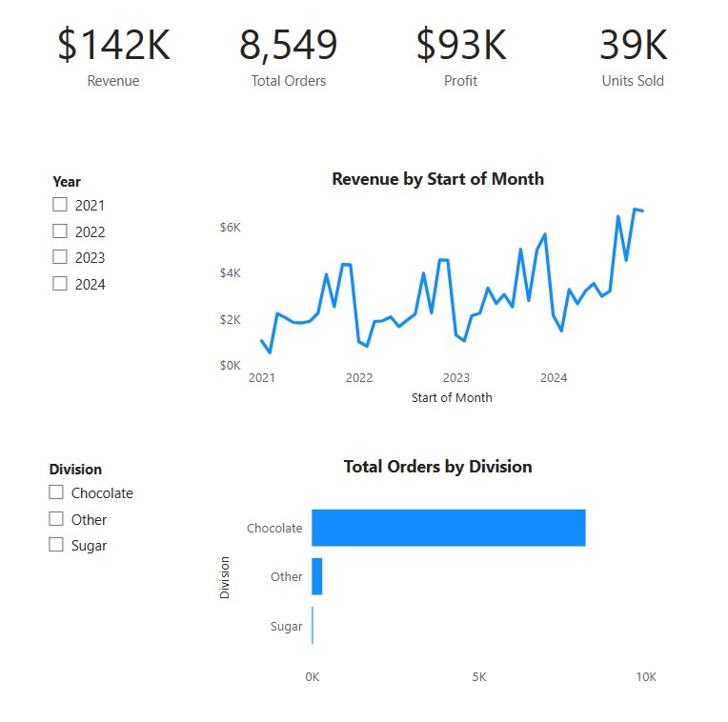Click the Start of Month axis title
The width and height of the screenshot is (728, 722).
pyautogui.click(x=452, y=397)
